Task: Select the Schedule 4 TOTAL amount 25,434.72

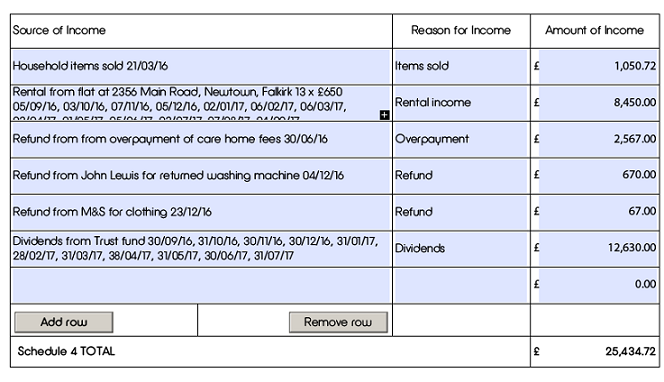Action: coord(631,352)
